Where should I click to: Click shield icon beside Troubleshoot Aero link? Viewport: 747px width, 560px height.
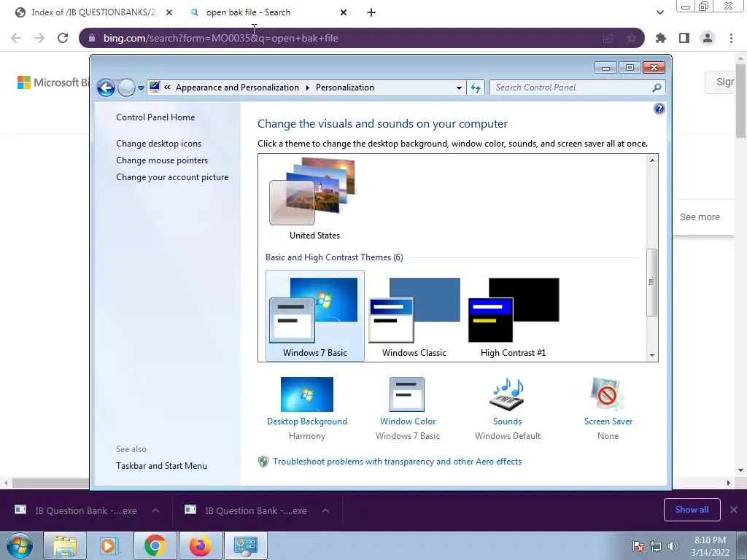coord(263,462)
